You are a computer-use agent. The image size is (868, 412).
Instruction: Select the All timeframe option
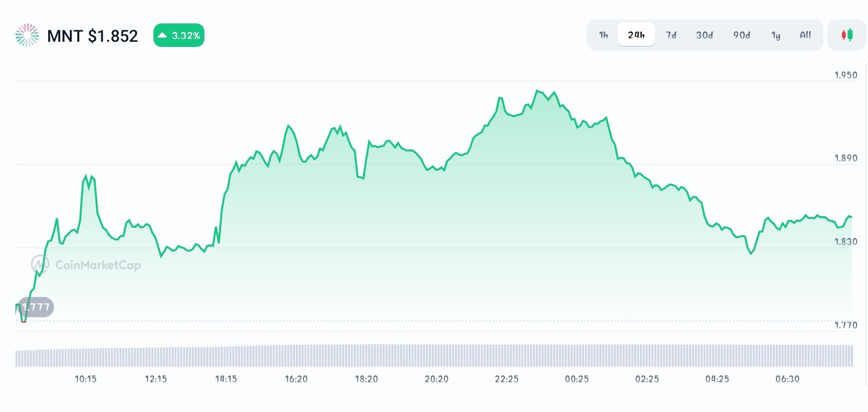[x=805, y=35]
